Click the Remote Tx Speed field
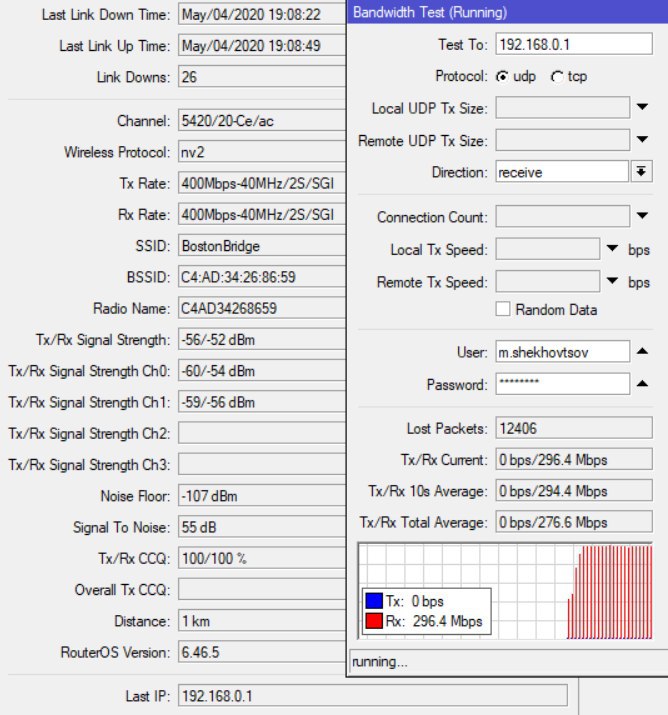The width and height of the screenshot is (668, 715). click(x=548, y=281)
